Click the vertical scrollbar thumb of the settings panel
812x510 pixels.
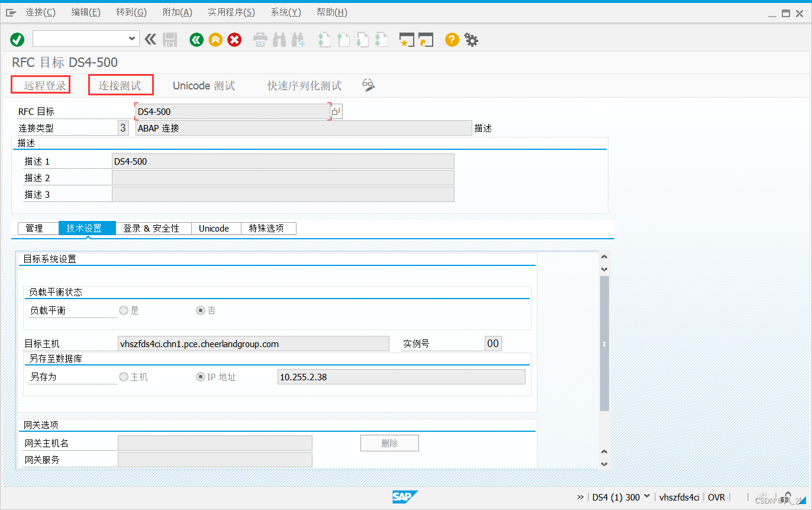tap(604, 344)
